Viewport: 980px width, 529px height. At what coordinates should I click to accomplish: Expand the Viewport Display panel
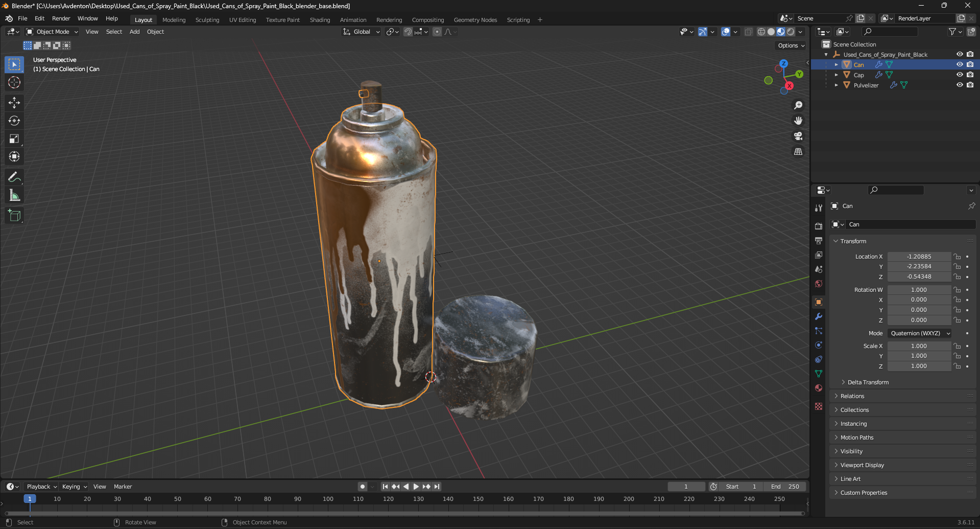click(x=862, y=465)
